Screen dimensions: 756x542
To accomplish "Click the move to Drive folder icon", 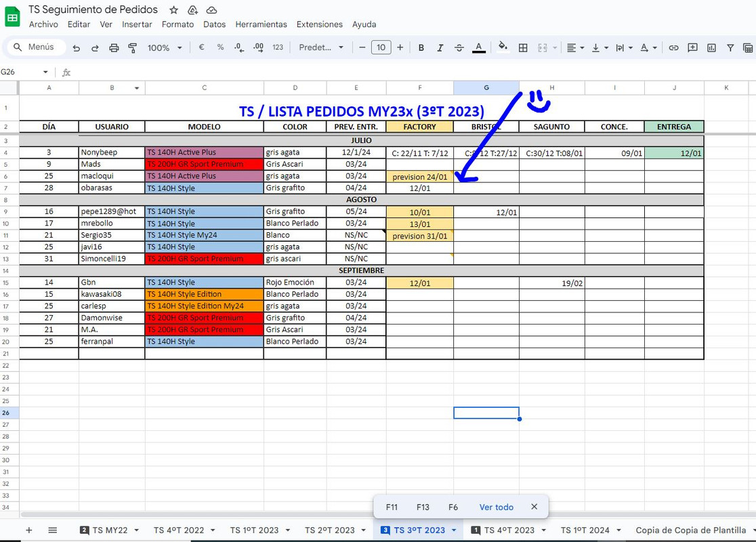I will click(x=192, y=10).
